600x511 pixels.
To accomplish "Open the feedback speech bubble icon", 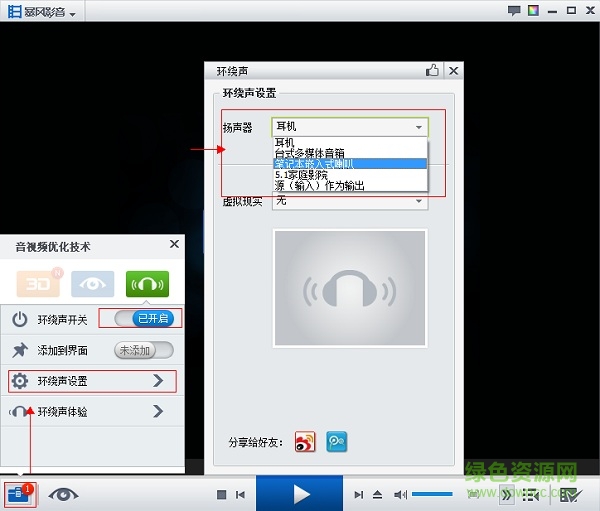I will (x=514, y=11).
